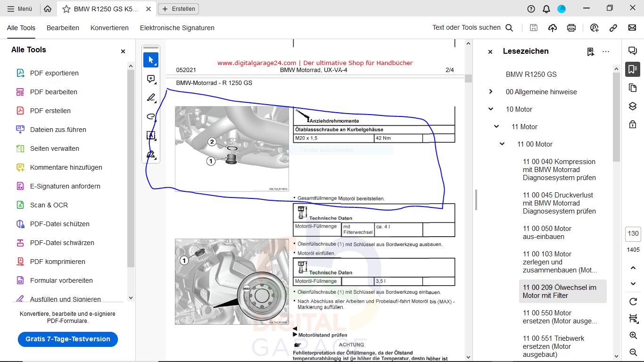Pick the highlighter pen tool
This screenshot has width=644, height=362.
point(151,98)
